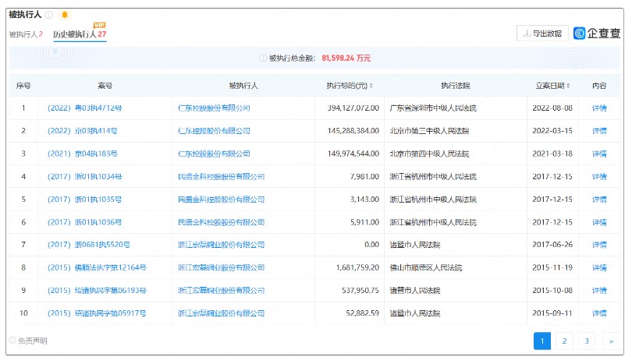Select 北京市第三中级人民法院 court cell
Screen dimensions: 632x364
[x=456, y=131]
